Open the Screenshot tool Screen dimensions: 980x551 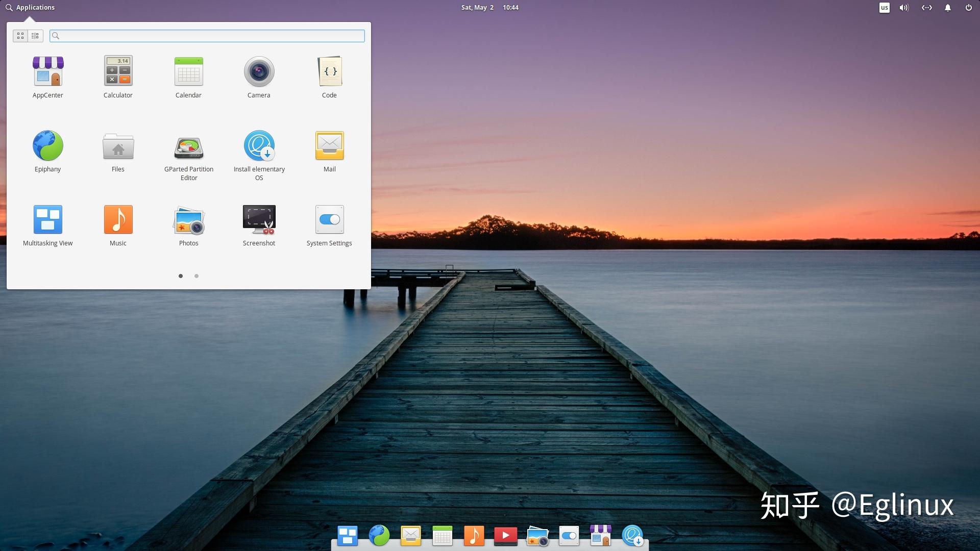tap(259, 220)
